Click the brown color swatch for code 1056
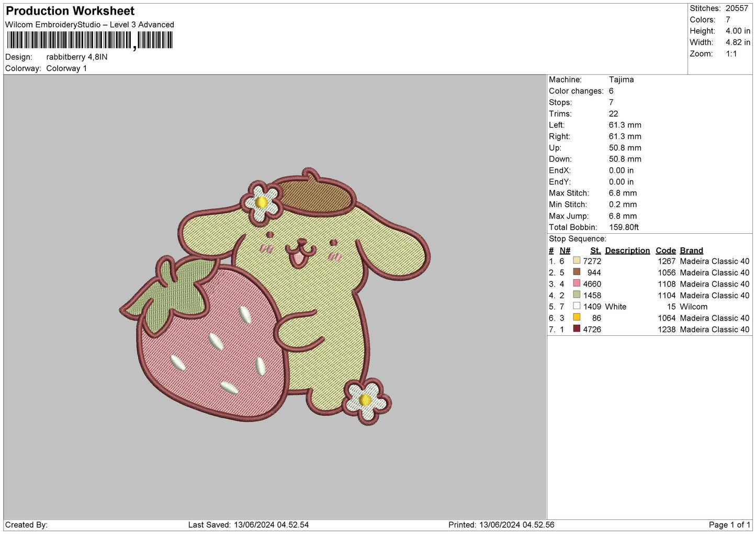The width and height of the screenshot is (756, 534). pos(577,272)
